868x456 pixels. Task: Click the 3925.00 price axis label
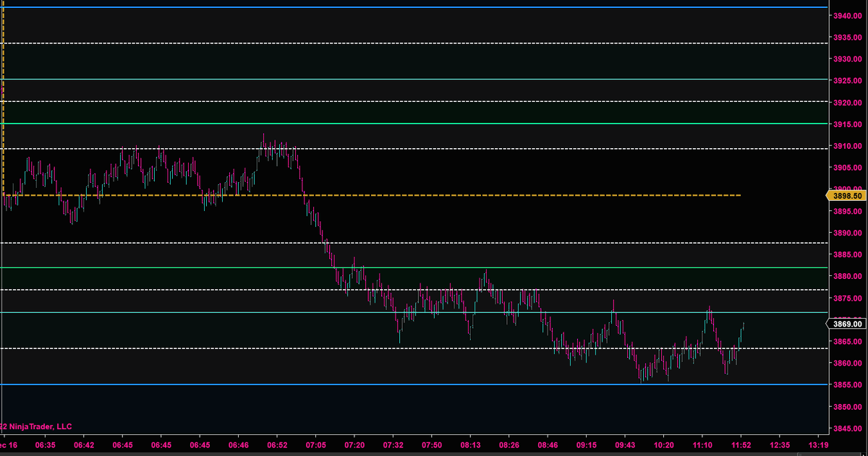point(848,81)
